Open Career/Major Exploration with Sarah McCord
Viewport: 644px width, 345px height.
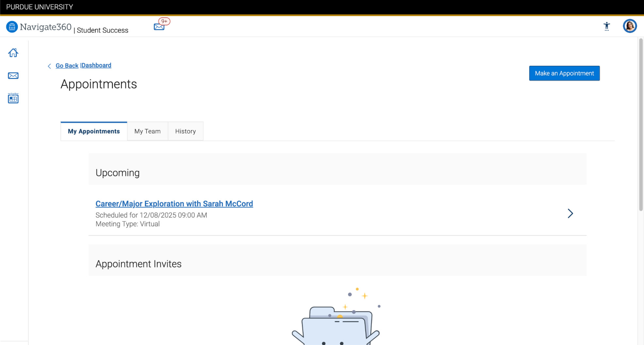click(x=174, y=204)
